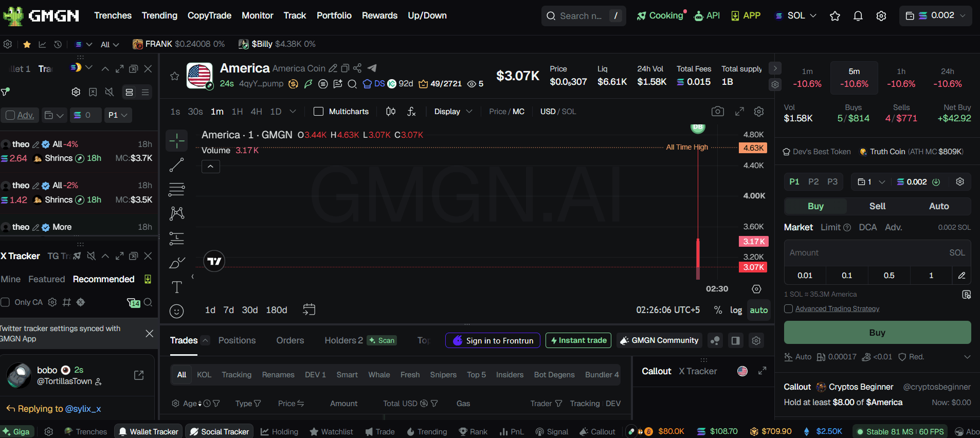Open the SOL chain dropdown
Image resolution: width=980 pixels, height=438 pixels.
796,16
